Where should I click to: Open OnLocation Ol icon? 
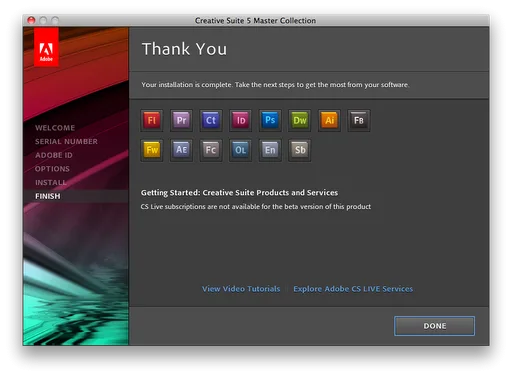(x=240, y=150)
